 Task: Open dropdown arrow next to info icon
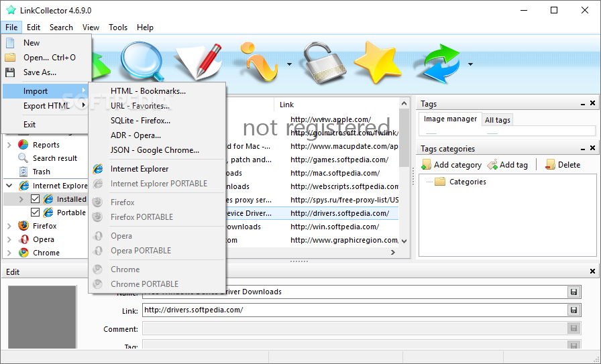tap(289, 64)
